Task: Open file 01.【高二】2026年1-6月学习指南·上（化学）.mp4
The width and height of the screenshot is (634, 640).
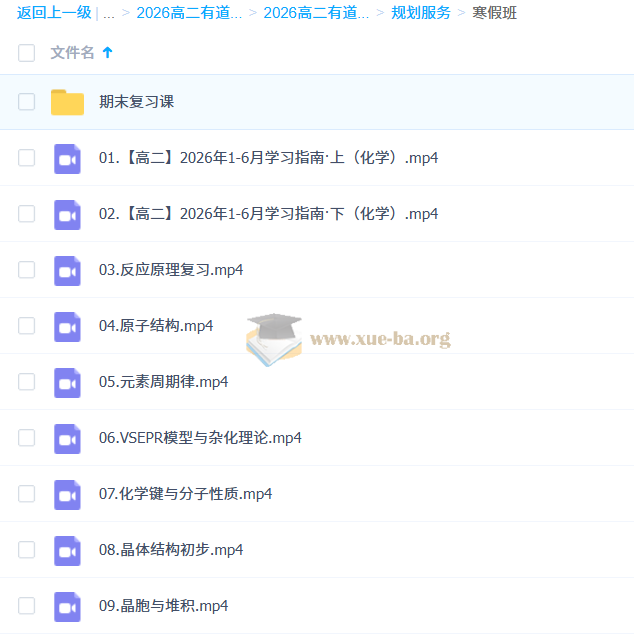Action: click(268, 158)
